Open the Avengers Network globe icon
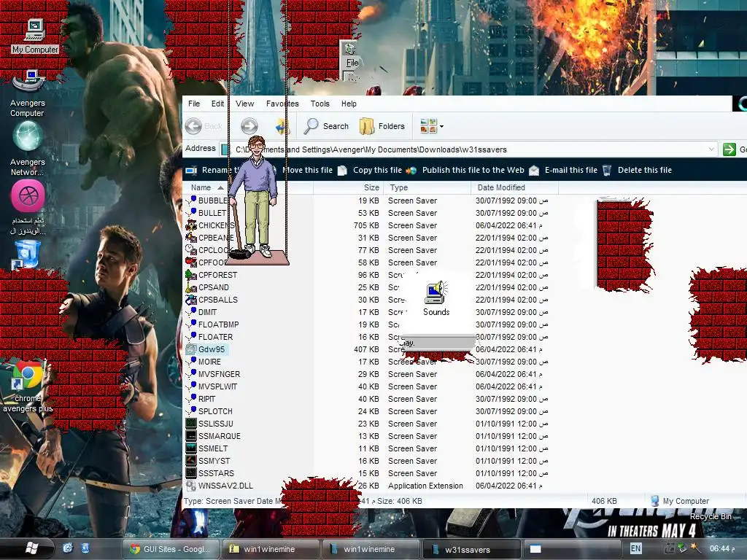Image resolution: width=747 pixels, height=560 pixels. (28, 136)
